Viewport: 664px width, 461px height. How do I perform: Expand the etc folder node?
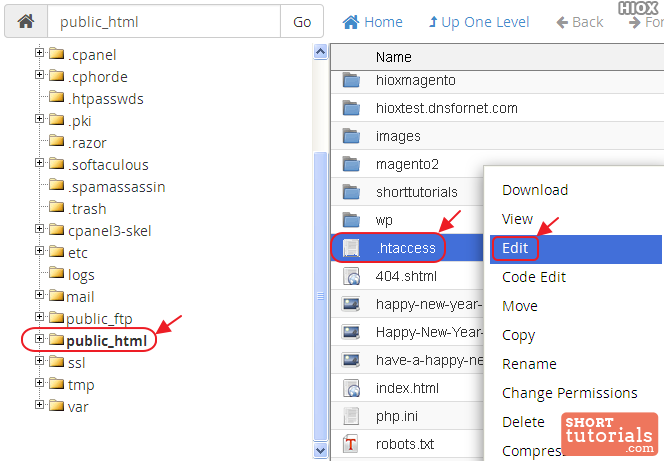(x=39, y=251)
